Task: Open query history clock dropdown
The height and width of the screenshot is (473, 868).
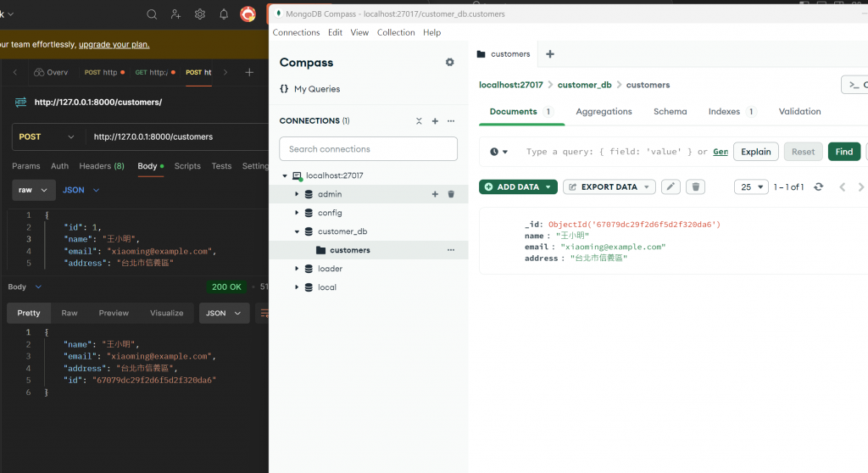Action: click(498, 152)
